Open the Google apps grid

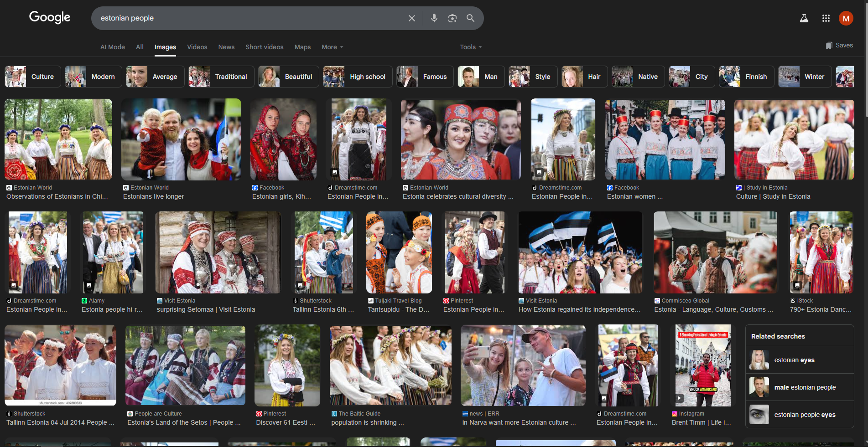click(x=826, y=18)
